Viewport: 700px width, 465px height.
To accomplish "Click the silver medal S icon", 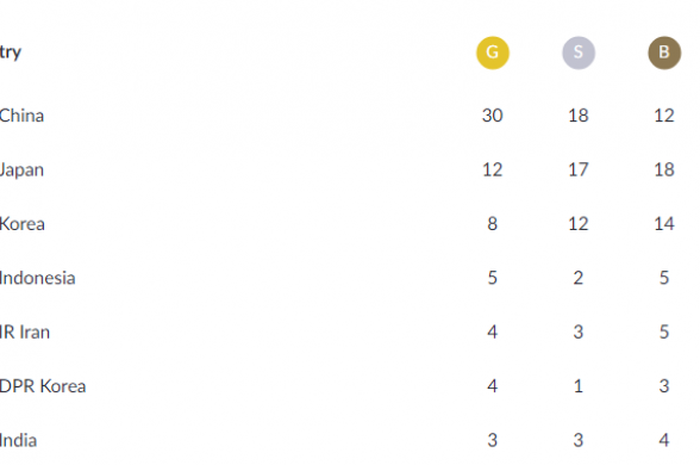I will (x=578, y=53).
